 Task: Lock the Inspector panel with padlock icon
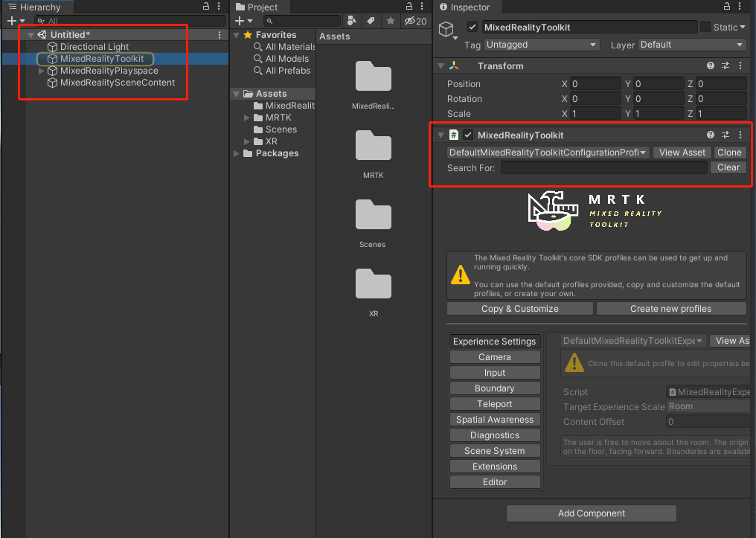726,6
